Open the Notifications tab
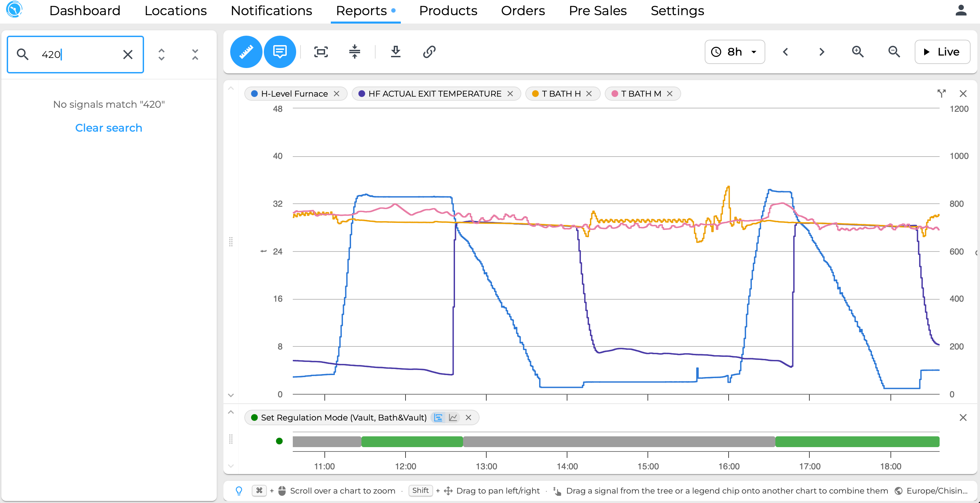This screenshot has height=503, width=980. point(271,11)
